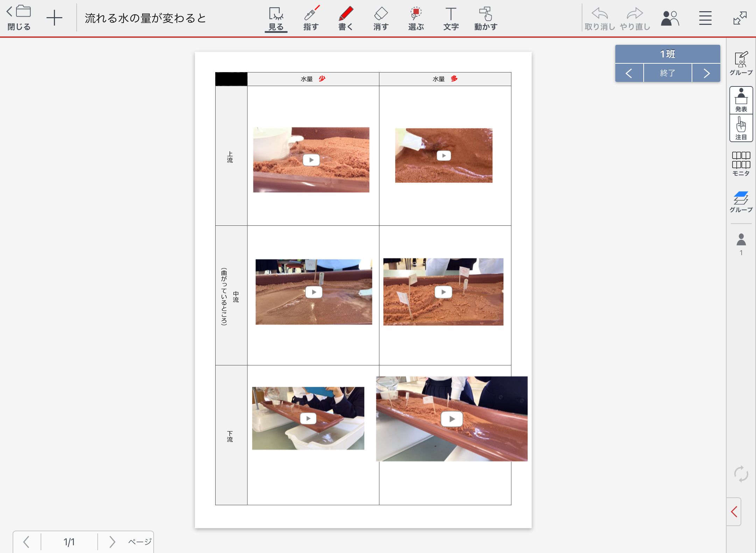Toggle 発表 presentation mode
756x553 pixels.
[x=741, y=100]
